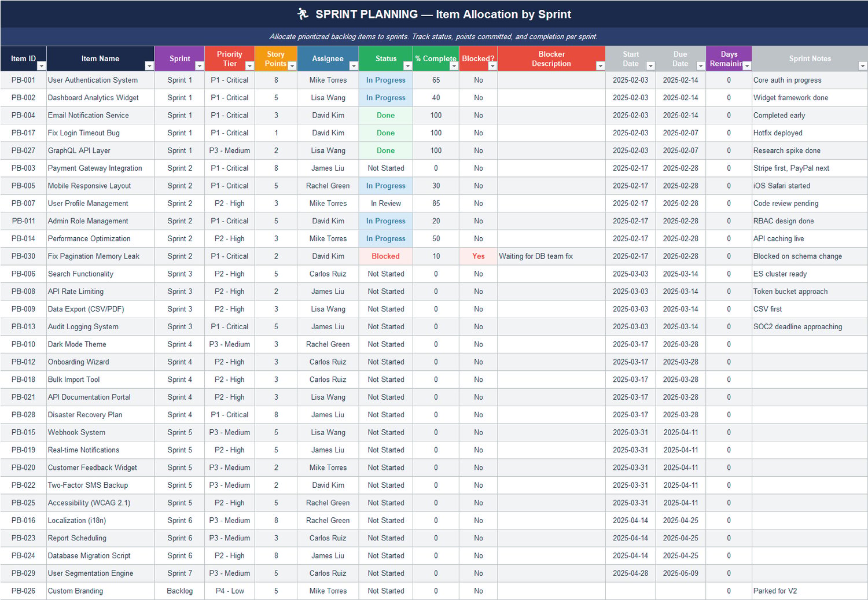Click 'Stripe first, PayPal next' note
The height and width of the screenshot is (600, 868).
(810, 168)
